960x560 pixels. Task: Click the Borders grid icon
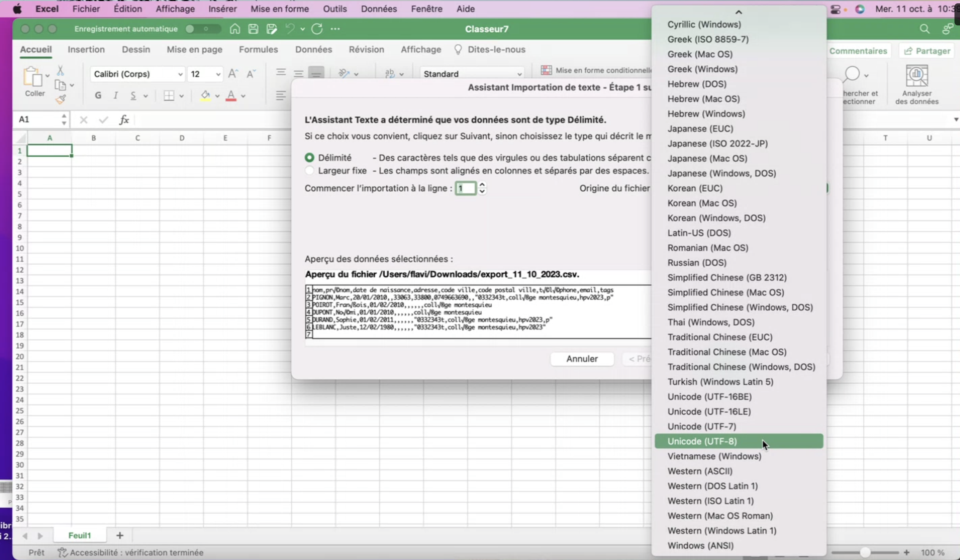[169, 96]
